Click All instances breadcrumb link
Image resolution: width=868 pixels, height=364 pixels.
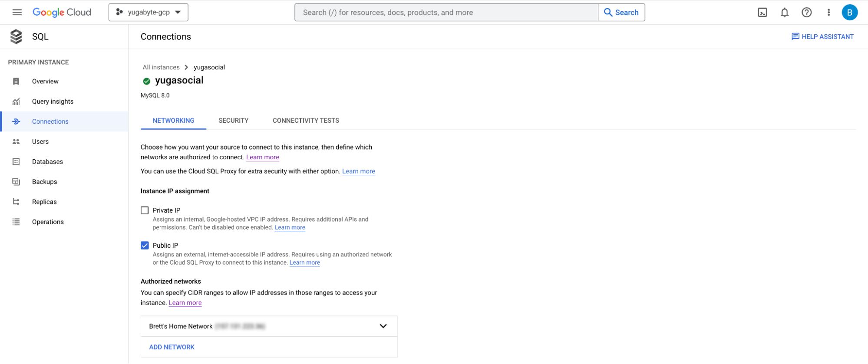[161, 67]
